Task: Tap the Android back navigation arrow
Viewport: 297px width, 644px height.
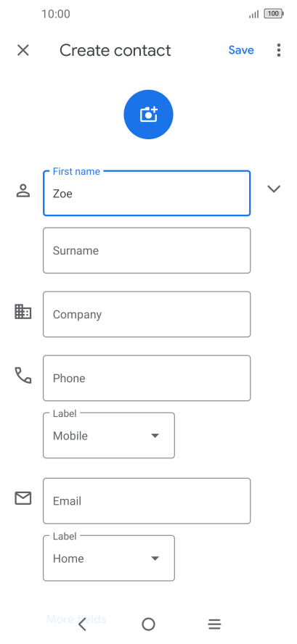Action: pos(82,624)
